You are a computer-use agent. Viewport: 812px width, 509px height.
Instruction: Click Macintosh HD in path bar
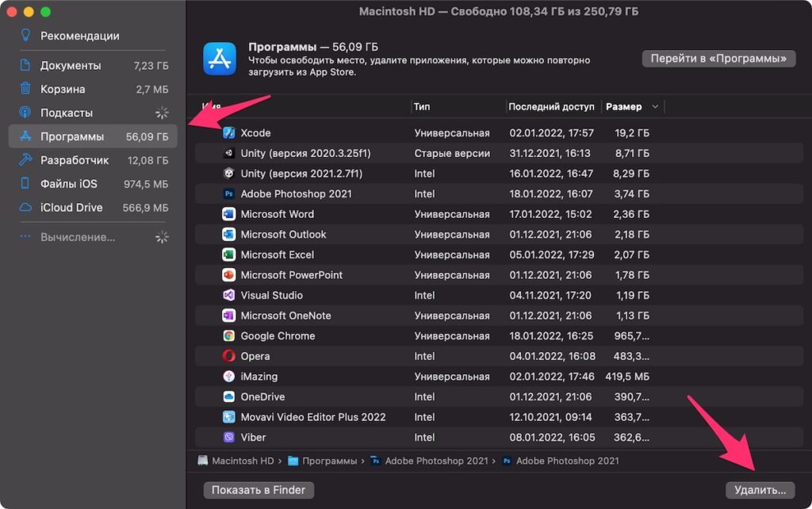236,461
